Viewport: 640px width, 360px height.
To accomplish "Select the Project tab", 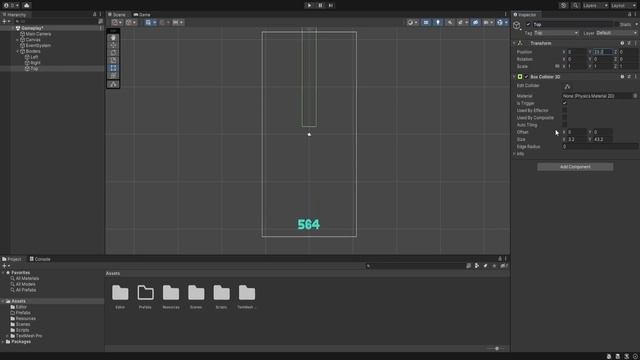I will pyautogui.click(x=12, y=259).
